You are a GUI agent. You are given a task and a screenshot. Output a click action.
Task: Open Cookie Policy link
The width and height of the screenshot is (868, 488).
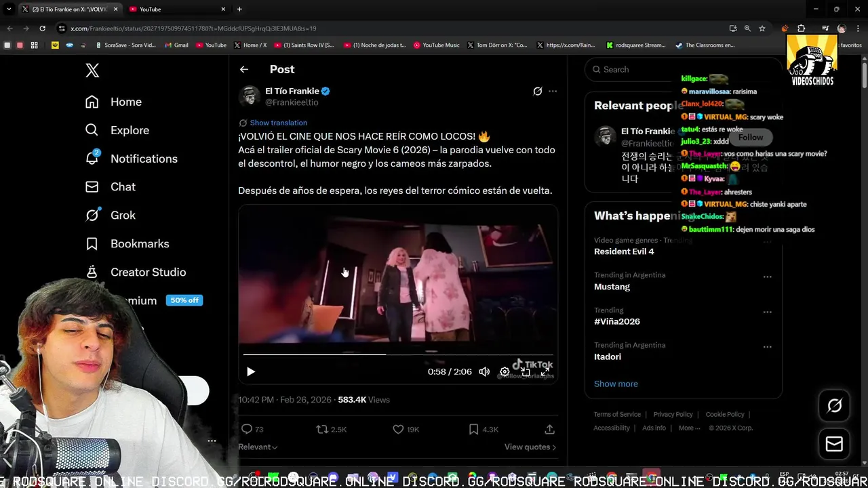pos(725,414)
